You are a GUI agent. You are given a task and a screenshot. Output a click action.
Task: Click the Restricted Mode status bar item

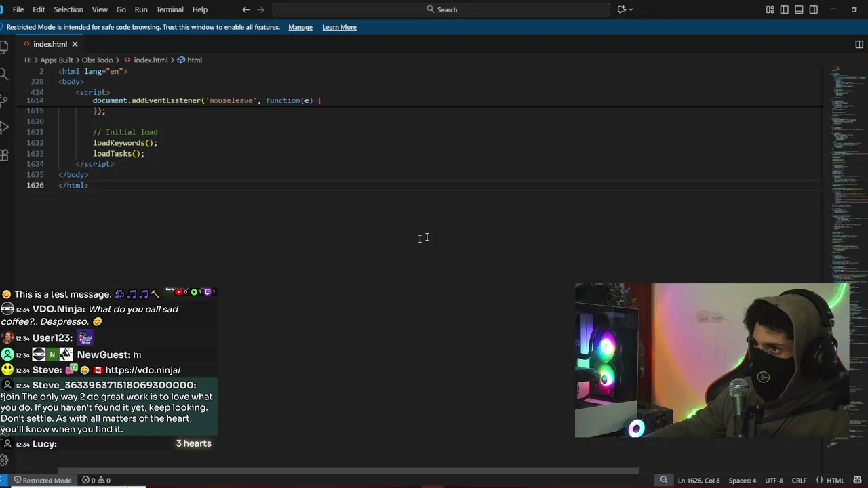(x=42, y=480)
